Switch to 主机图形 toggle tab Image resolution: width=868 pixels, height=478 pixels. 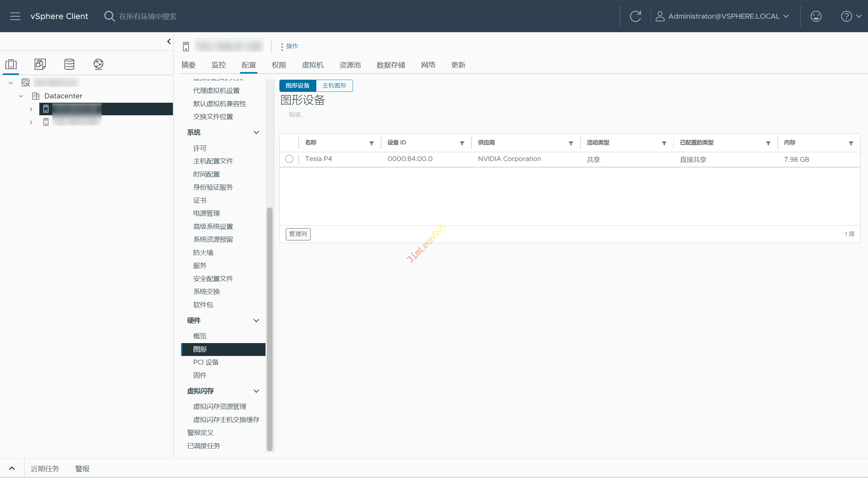(x=334, y=86)
